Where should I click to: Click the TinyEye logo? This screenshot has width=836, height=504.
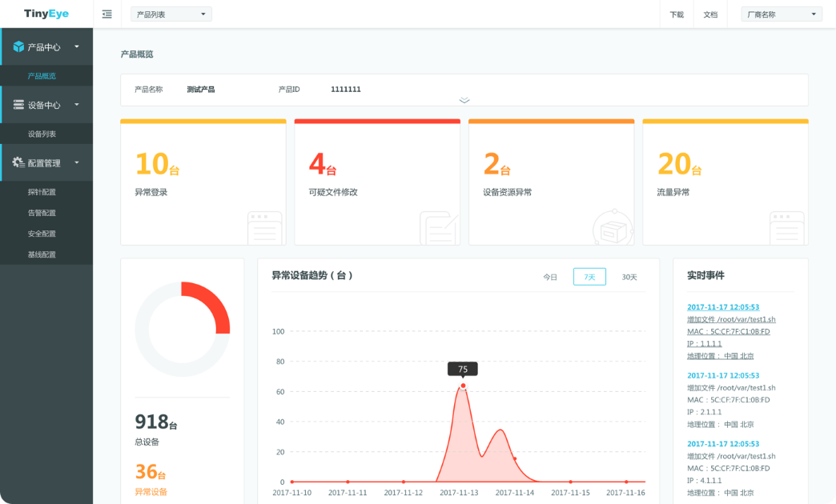[46, 14]
